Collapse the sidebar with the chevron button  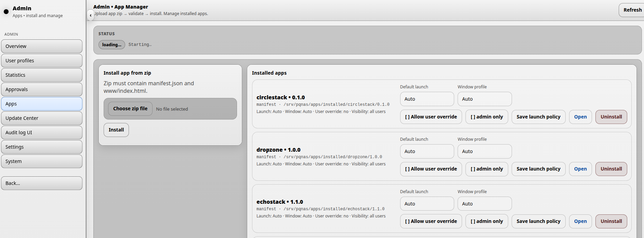[90, 15]
